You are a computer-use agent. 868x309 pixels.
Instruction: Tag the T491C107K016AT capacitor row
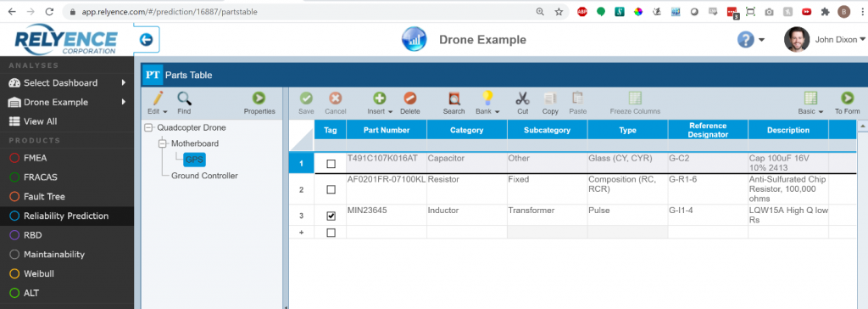[x=331, y=164]
